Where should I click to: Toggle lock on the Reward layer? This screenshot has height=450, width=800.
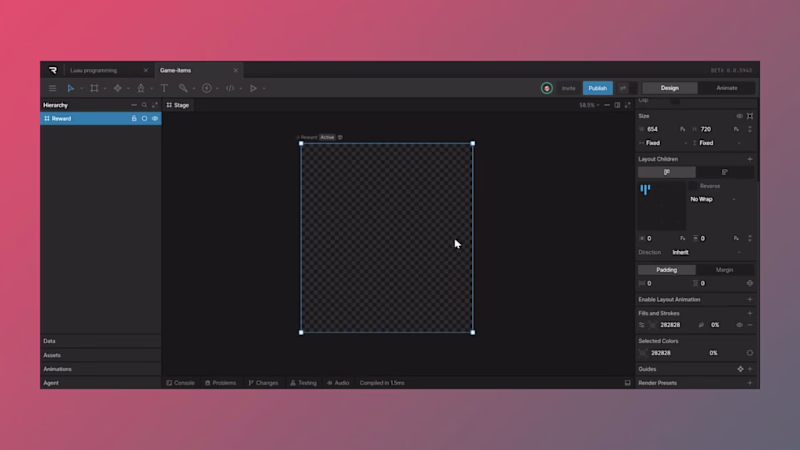(x=134, y=118)
